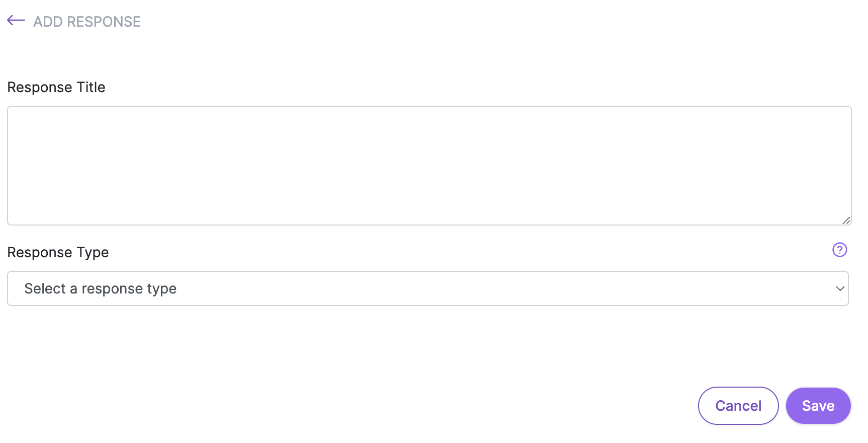Show help for response types
The width and height of the screenshot is (868, 443).
coord(839,250)
